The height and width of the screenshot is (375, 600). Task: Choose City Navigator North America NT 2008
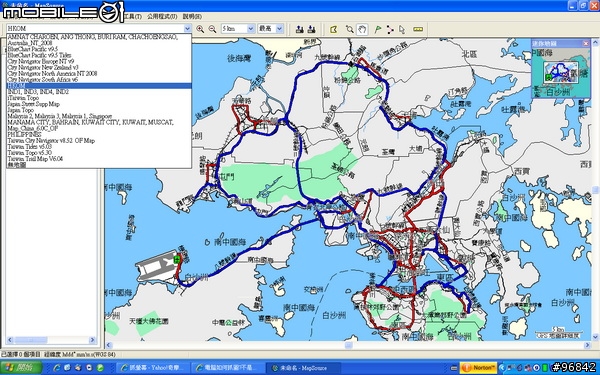click(99, 73)
